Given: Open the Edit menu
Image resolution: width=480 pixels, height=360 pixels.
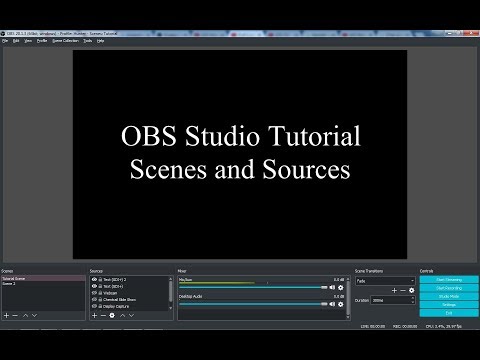Looking at the screenshot, I should click(x=16, y=41).
